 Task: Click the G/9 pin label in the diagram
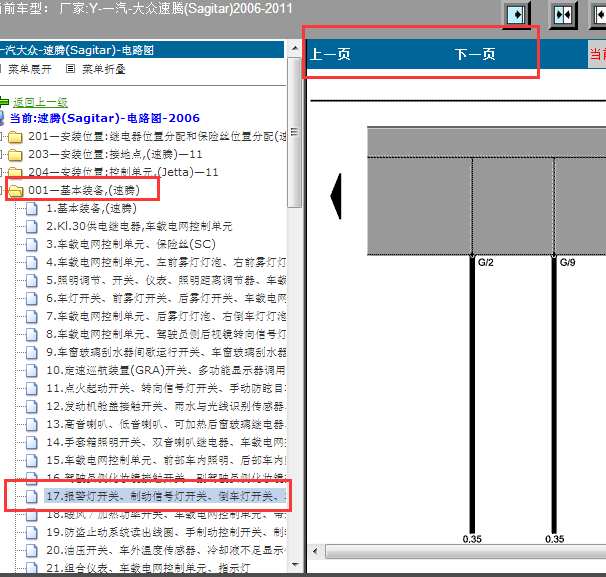(x=568, y=263)
